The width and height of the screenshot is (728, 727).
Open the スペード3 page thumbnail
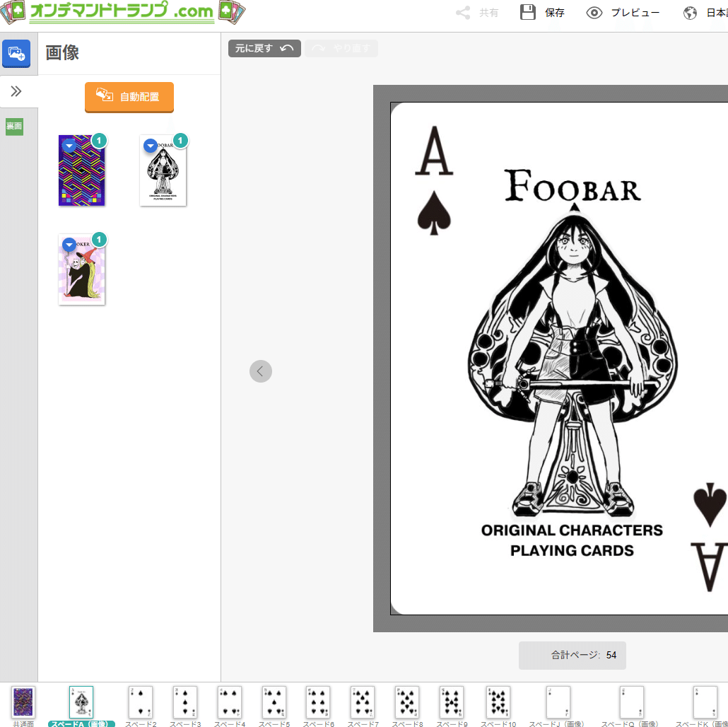click(x=184, y=702)
